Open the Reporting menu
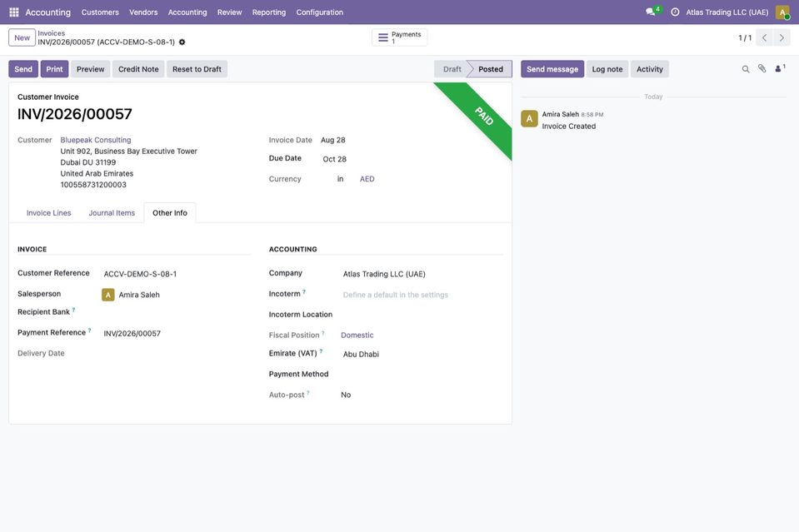 pos(268,12)
